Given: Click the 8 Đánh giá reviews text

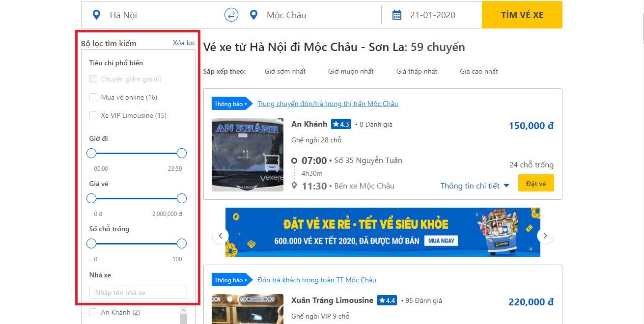Looking at the screenshot, I should tap(376, 124).
